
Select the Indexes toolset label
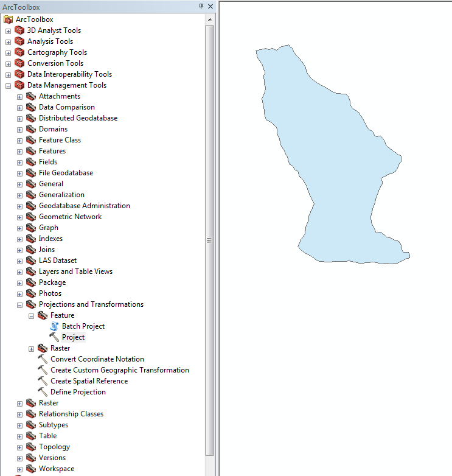[x=50, y=239]
